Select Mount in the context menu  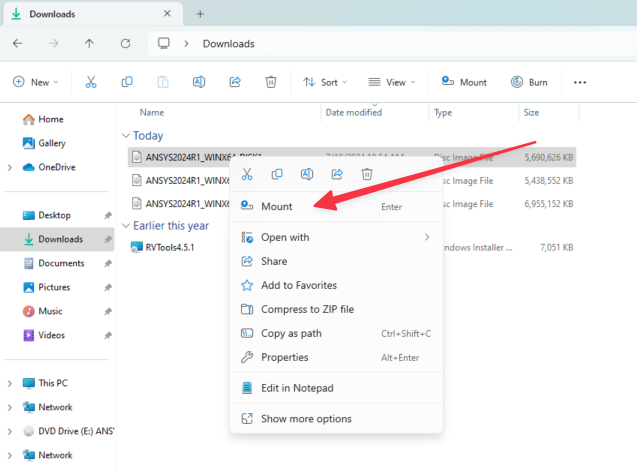click(276, 207)
